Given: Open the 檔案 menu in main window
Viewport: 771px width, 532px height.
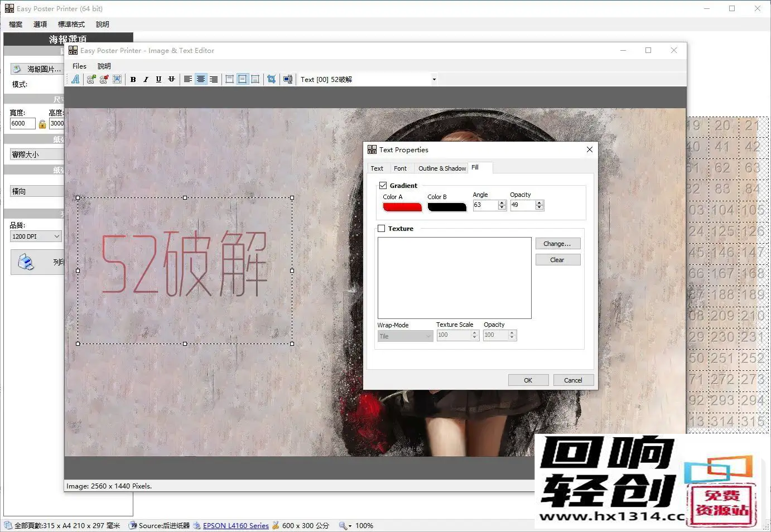Looking at the screenshot, I should [x=16, y=25].
